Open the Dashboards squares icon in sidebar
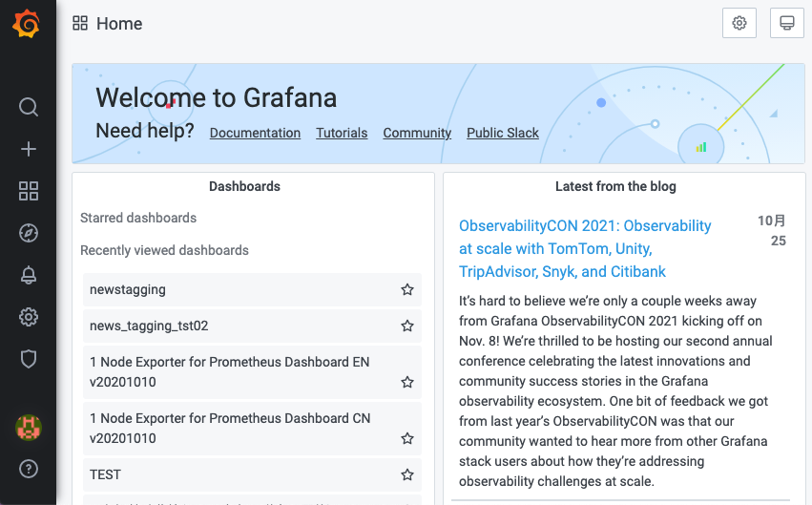The width and height of the screenshot is (812, 505). tap(29, 191)
